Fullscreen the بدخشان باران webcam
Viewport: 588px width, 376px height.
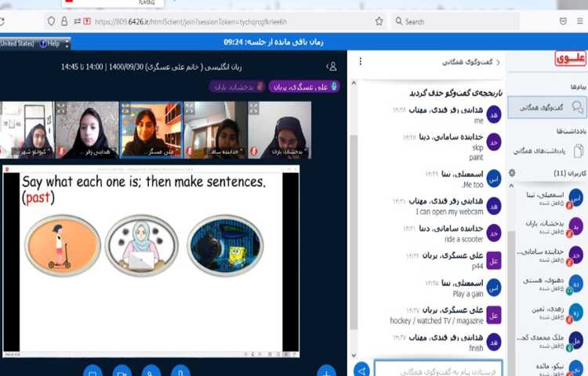pyautogui.click(x=254, y=109)
